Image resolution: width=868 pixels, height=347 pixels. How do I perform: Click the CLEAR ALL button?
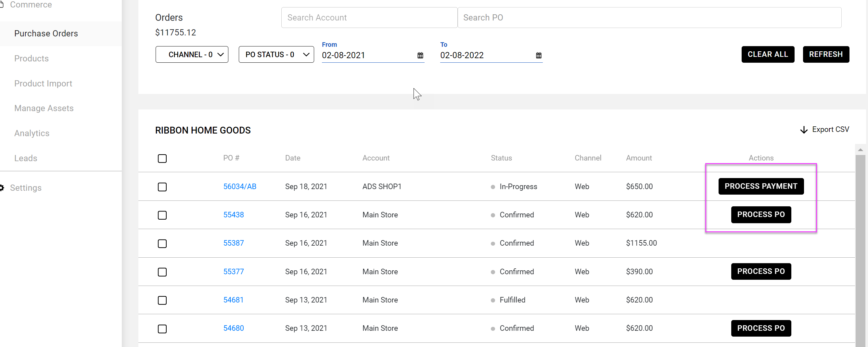coord(768,55)
